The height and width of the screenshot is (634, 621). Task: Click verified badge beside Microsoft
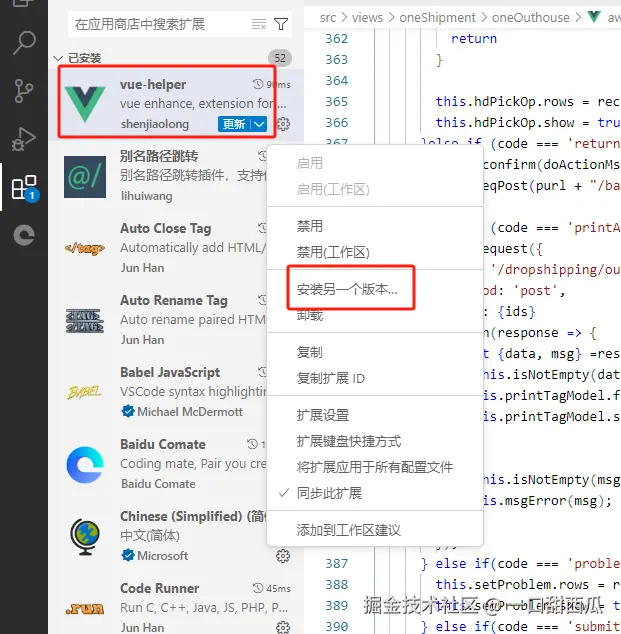coord(128,556)
